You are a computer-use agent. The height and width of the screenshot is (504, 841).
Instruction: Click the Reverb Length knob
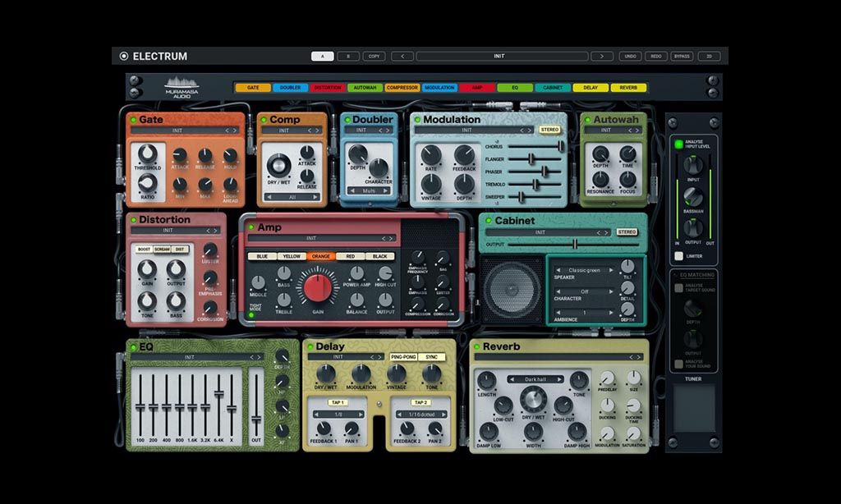[x=486, y=381]
